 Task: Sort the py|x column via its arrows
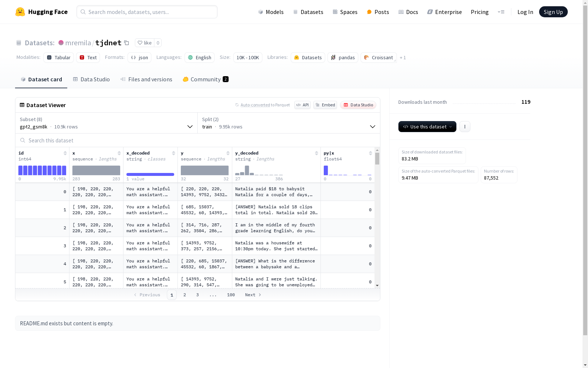tap(370, 153)
